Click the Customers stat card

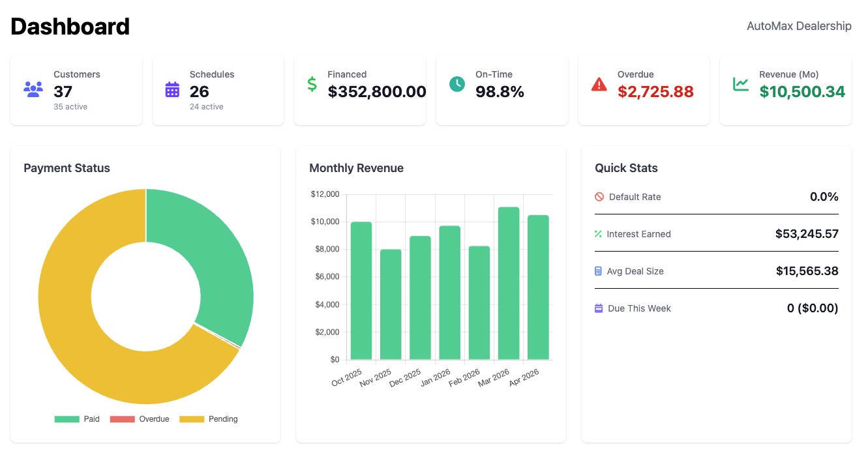[76, 89]
